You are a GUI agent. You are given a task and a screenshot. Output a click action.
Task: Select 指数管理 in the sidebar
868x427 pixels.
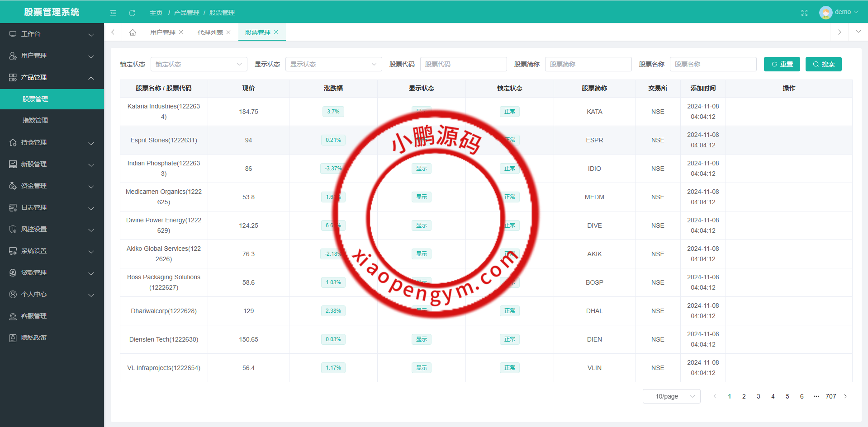point(35,120)
